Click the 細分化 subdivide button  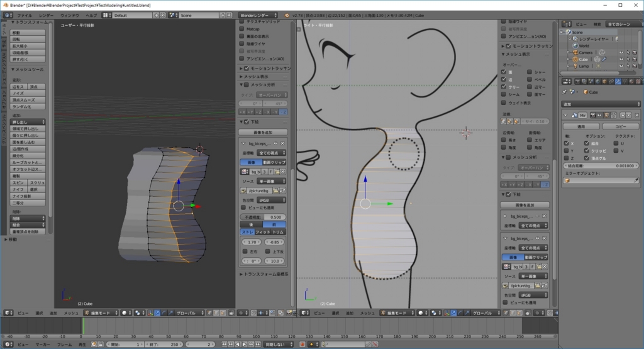pos(28,155)
